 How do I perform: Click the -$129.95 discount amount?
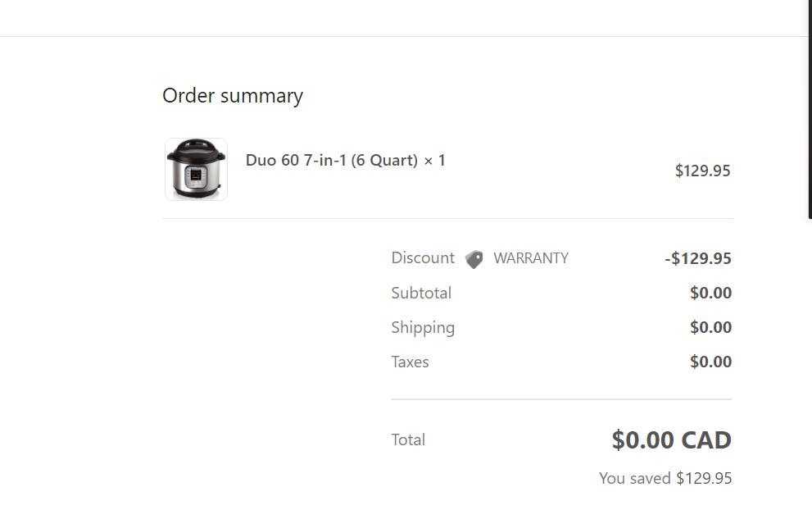pyautogui.click(x=698, y=258)
